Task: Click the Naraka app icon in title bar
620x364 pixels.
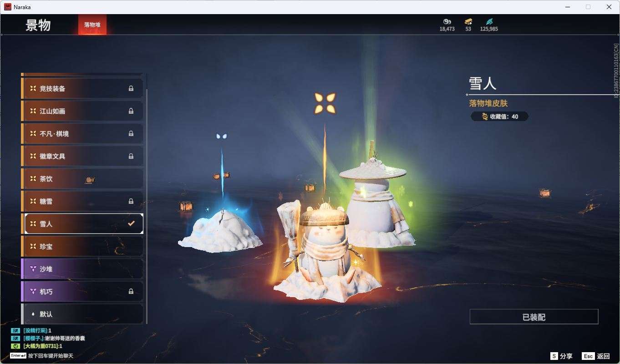Action: pyautogui.click(x=7, y=7)
